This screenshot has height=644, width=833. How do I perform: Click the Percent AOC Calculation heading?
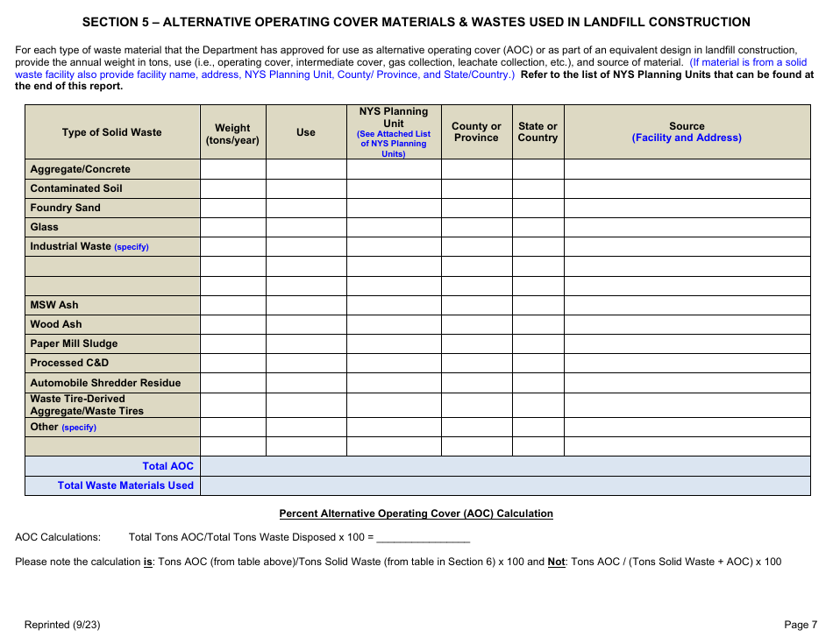point(416,513)
